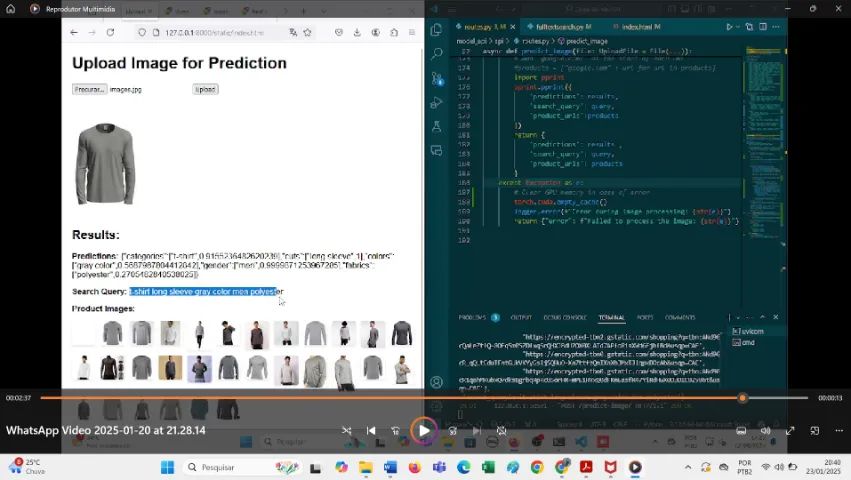This screenshot has width=851, height=480.
Task: Open media player volume control
Action: [x=765, y=431]
